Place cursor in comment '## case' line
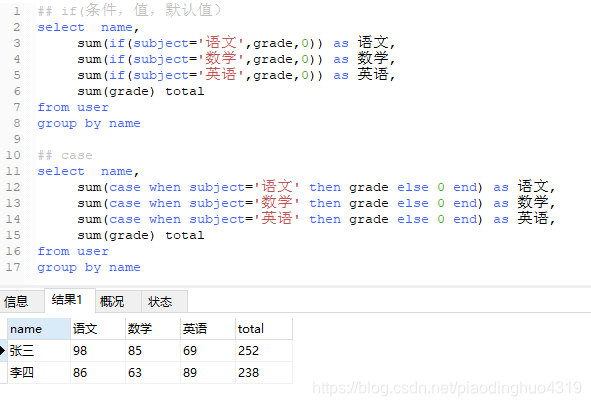 click(65, 155)
